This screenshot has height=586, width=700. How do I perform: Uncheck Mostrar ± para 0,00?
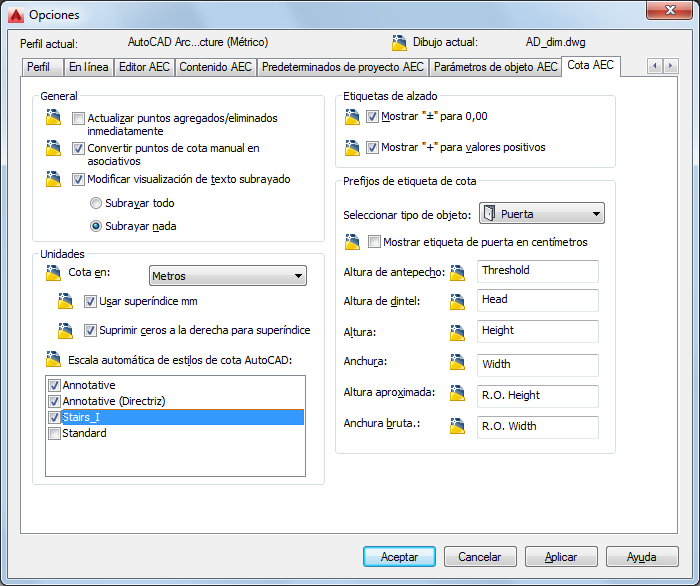(x=372, y=117)
